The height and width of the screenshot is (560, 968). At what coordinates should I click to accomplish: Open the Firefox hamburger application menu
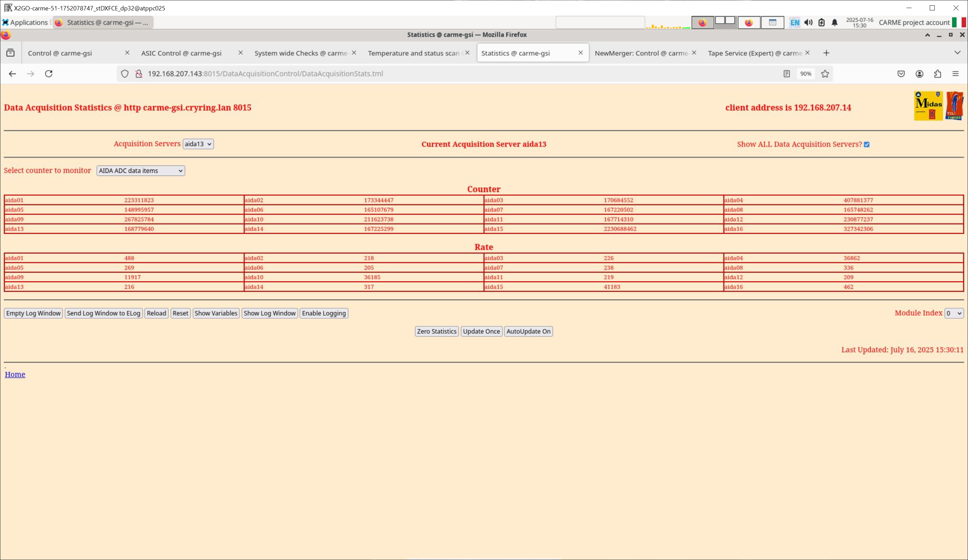click(x=955, y=74)
